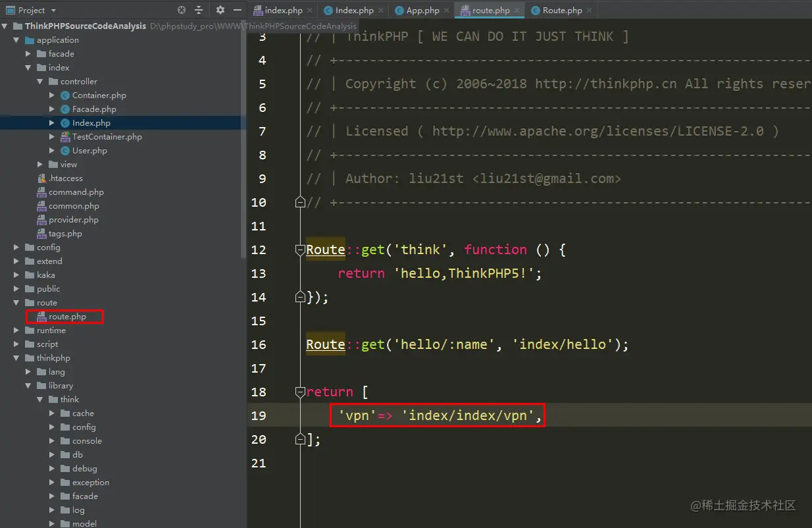The width and height of the screenshot is (812, 528).
Task: Click the common.php PHP file icon
Action: tap(41, 206)
